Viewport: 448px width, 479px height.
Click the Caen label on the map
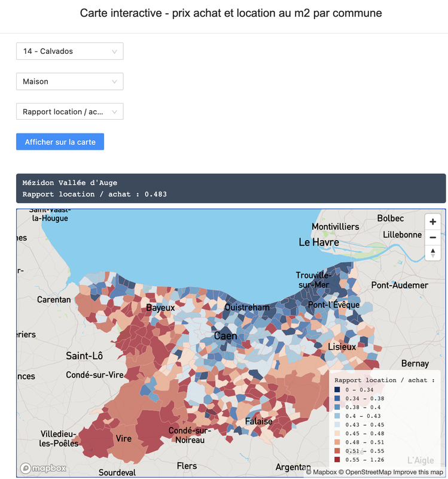[225, 336]
